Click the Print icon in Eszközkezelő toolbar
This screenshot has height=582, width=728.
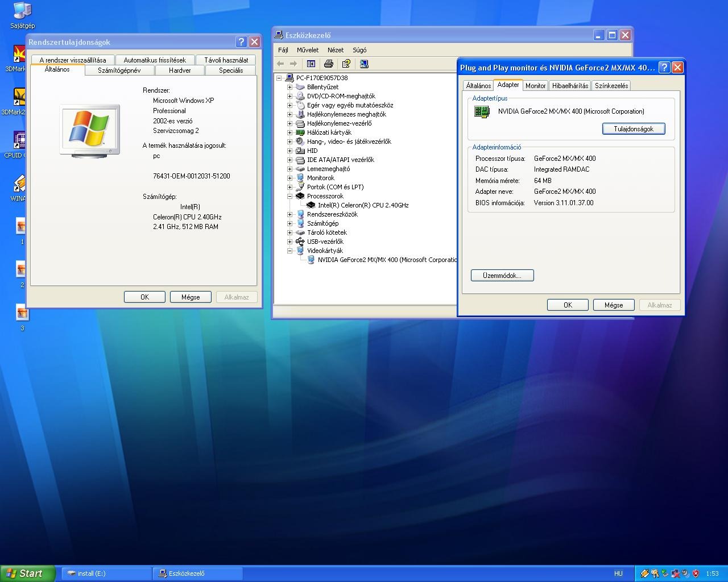328,64
